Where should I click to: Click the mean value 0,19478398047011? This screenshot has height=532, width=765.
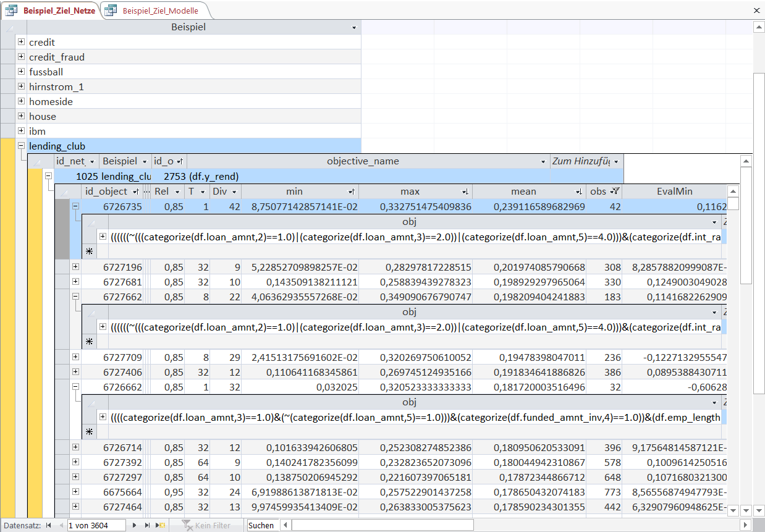point(530,357)
